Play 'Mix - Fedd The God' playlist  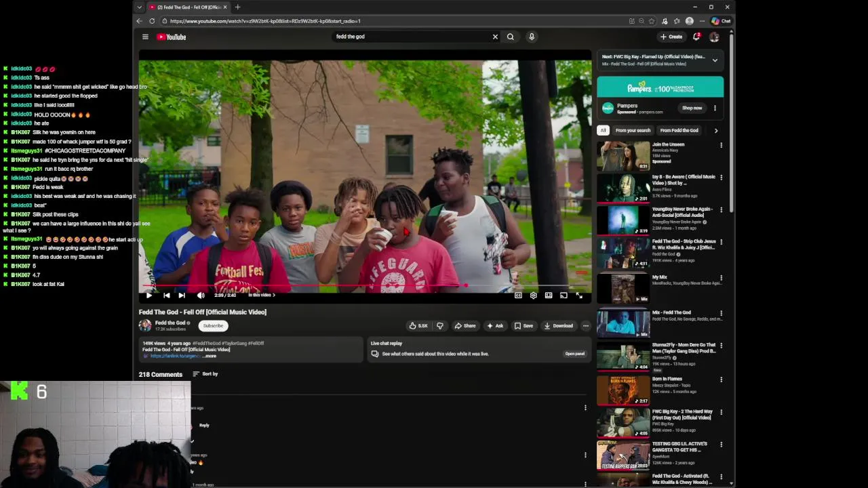tap(623, 323)
